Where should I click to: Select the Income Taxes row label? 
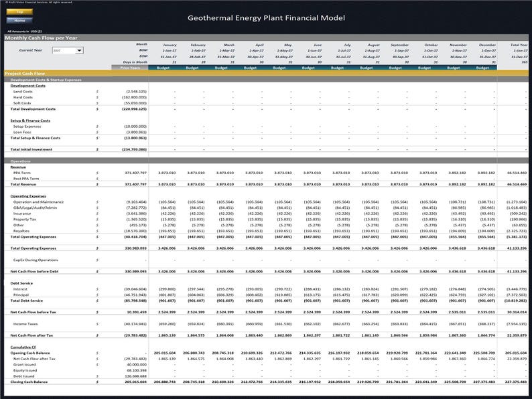point(25,324)
